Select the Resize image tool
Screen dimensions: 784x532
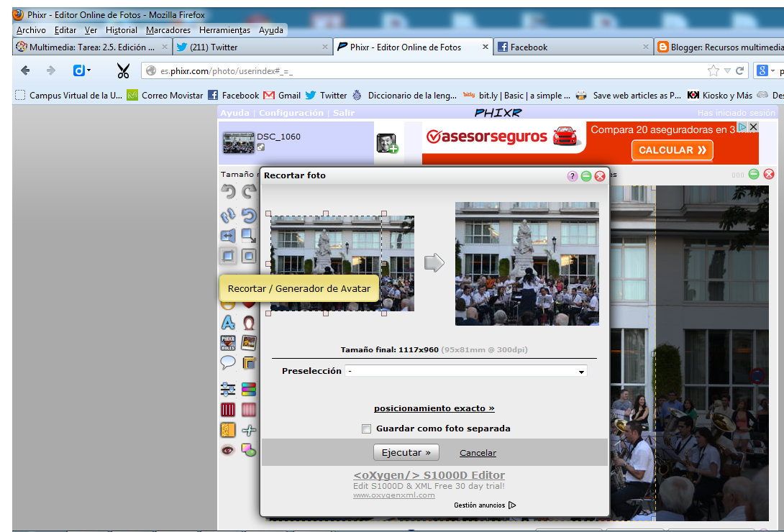pyautogui.click(x=248, y=236)
